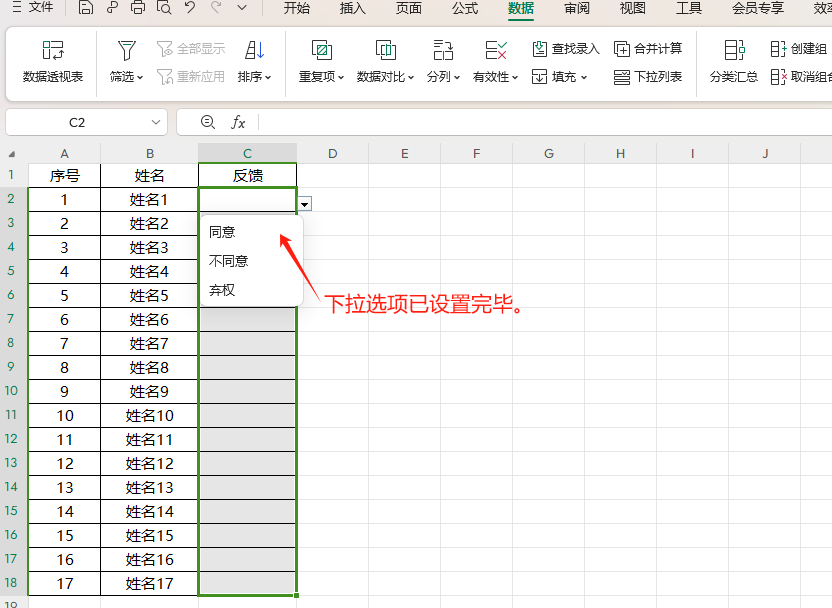The height and width of the screenshot is (608, 832).
Task: Click the undo arrow icon
Action: pyautogui.click(x=190, y=7)
